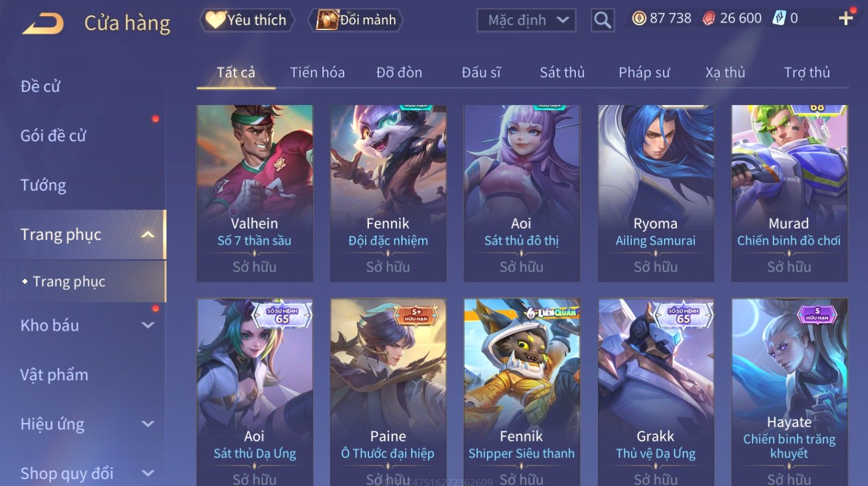Open Yêu thích heart favorites
Screen dimensions: 868x486
247,20
